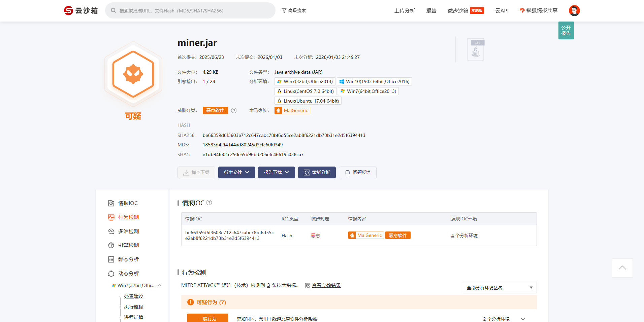Image resolution: width=644 pixels, height=322 pixels.
Task: Go to 引擎检测 in the sidebar
Action: click(128, 245)
